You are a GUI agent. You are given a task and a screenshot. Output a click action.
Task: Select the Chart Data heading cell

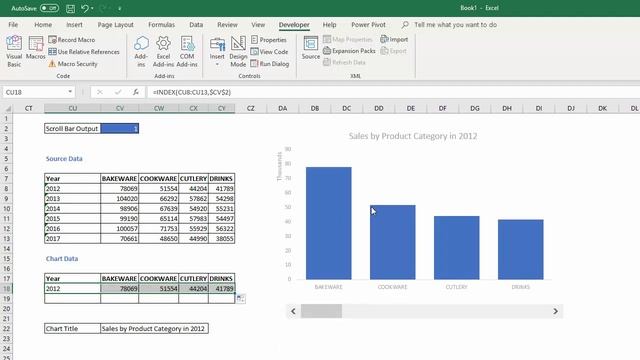(72, 259)
